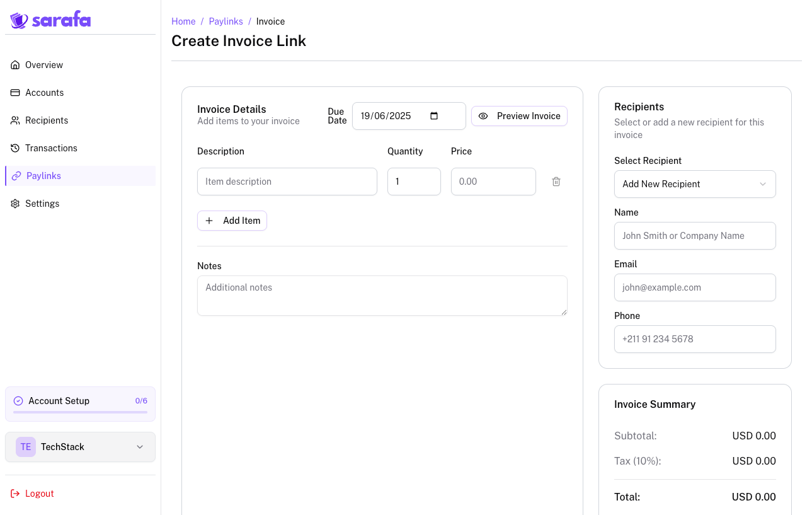812x515 pixels.
Task: Click the Recipients people icon
Action: tap(15, 120)
